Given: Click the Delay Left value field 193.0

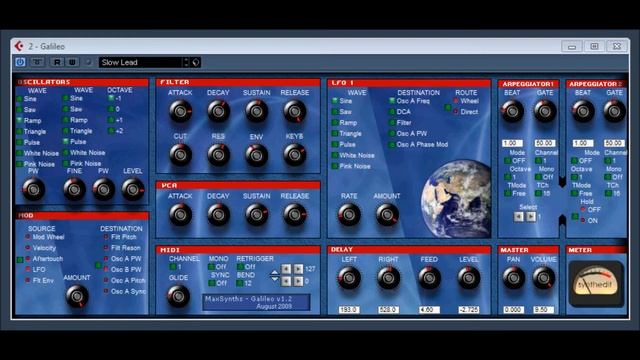Looking at the screenshot, I should point(349,310).
